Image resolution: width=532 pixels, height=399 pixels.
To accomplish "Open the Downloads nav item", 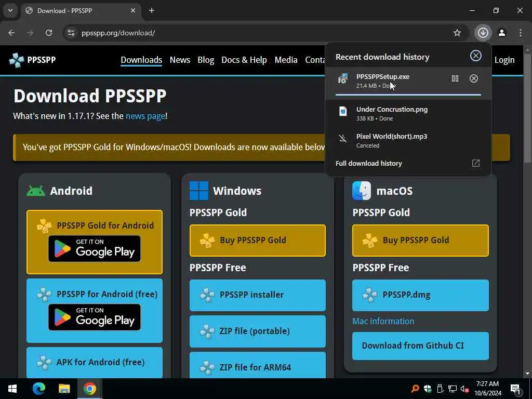I will click(x=141, y=60).
